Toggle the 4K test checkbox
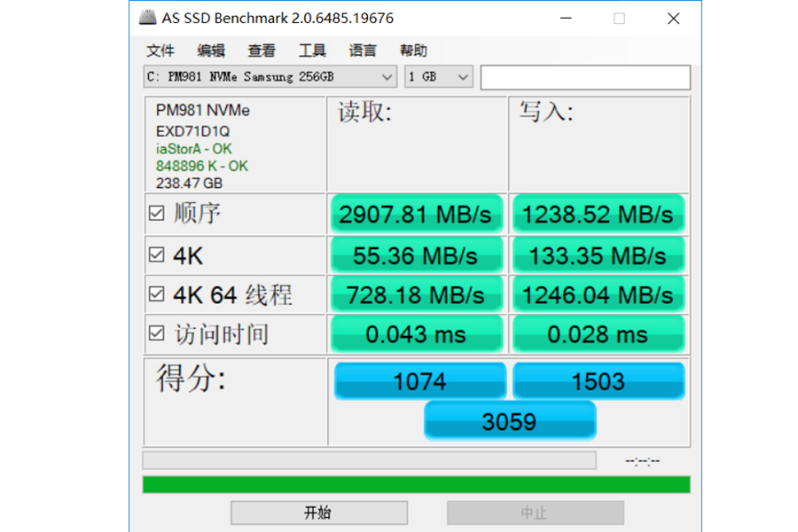 click(x=157, y=254)
